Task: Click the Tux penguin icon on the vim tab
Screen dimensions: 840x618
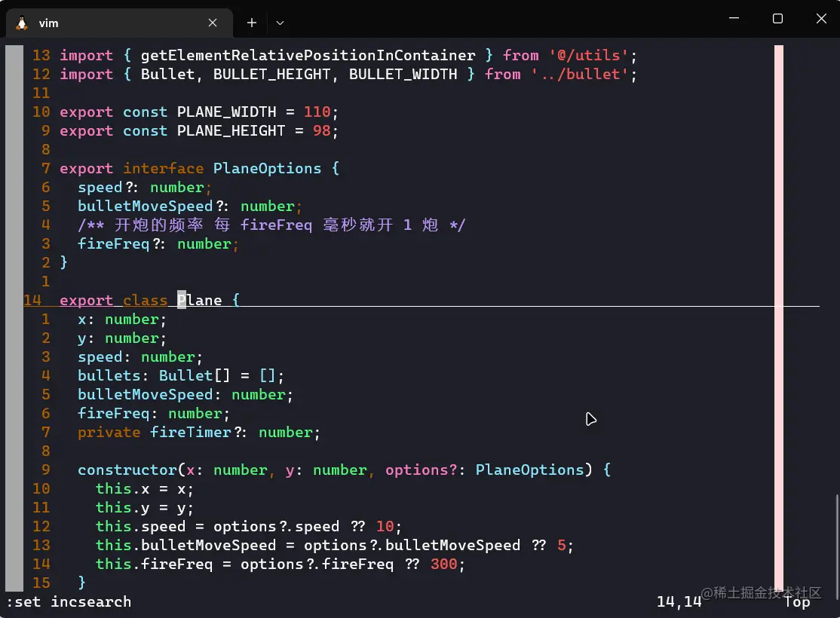Action: click(x=20, y=23)
